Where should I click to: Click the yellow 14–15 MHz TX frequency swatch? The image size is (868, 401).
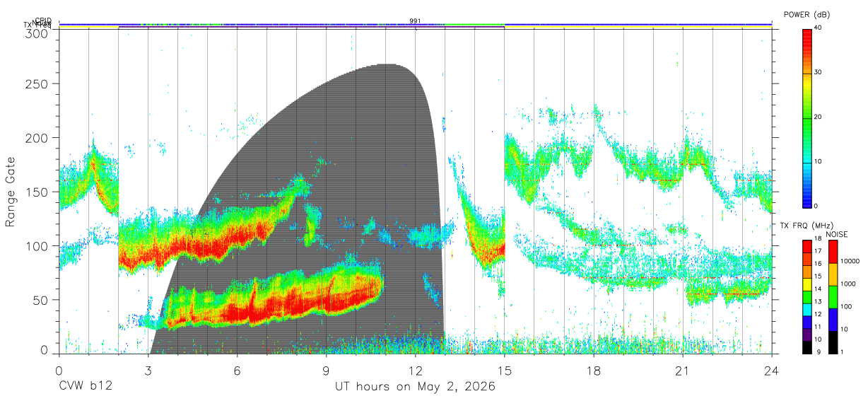coord(807,284)
